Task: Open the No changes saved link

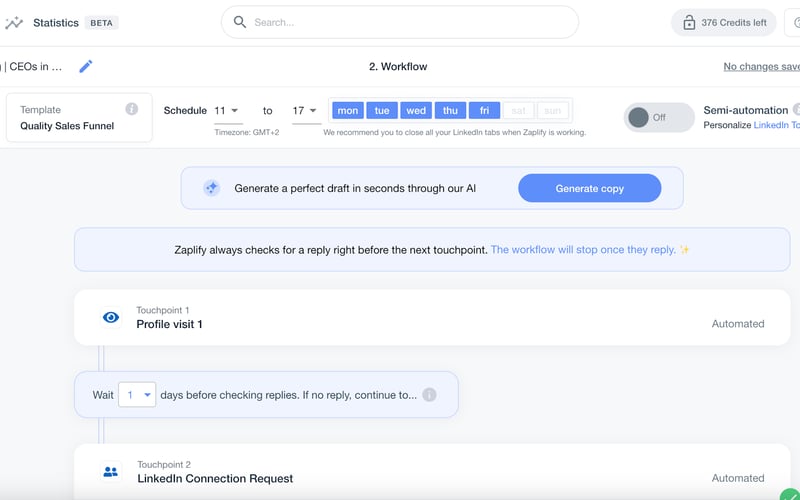Action: click(x=761, y=66)
